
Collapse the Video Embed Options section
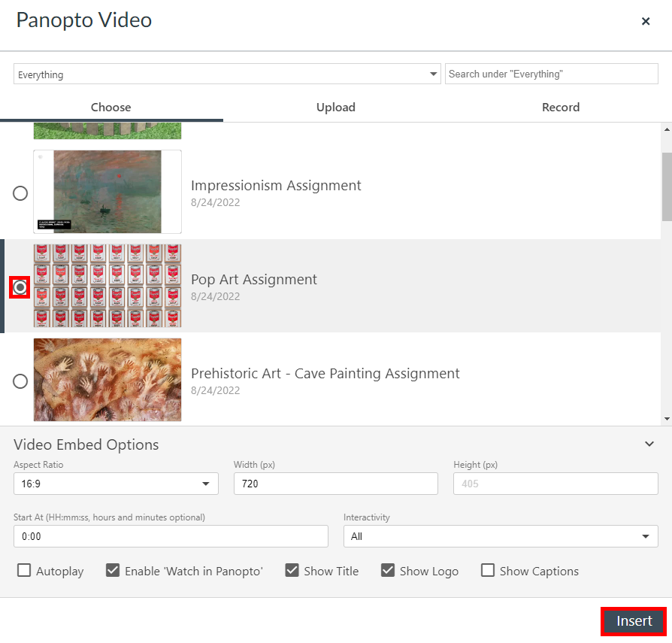tap(649, 444)
